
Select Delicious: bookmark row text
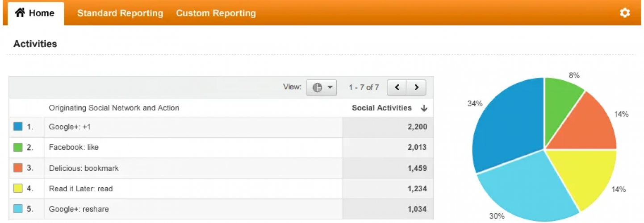pos(84,168)
